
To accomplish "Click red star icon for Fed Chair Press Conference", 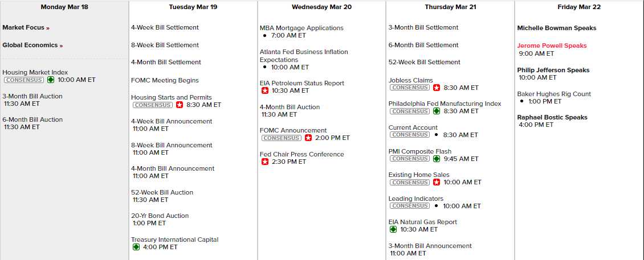I will click(x=265, y=162).
